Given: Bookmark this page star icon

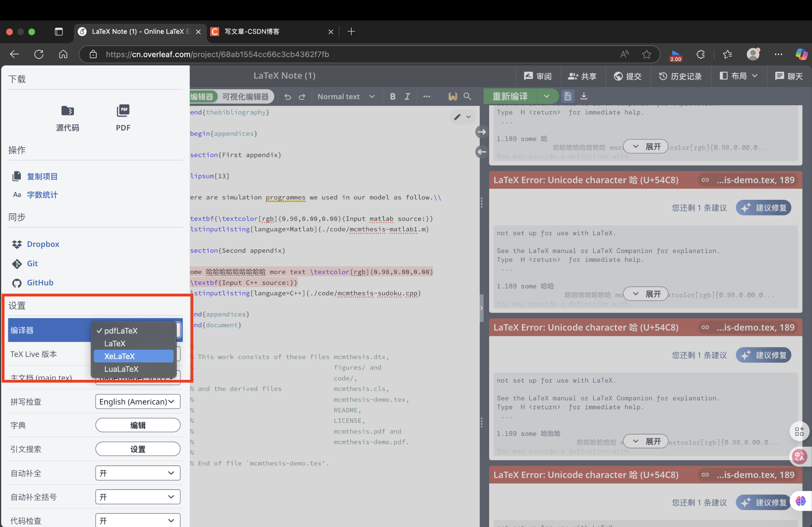Looking at the screenshot, I should (x=646, y=54).
